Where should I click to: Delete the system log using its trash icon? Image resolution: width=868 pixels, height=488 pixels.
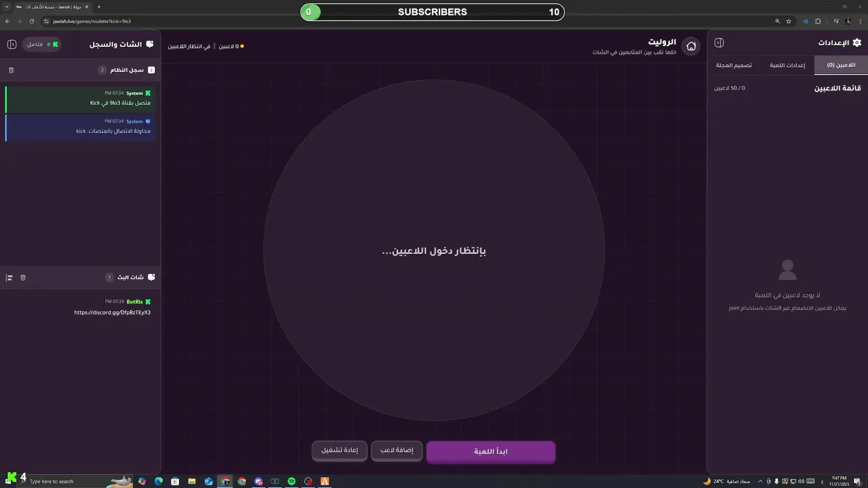pyautogui.click(x=11, y=70)
